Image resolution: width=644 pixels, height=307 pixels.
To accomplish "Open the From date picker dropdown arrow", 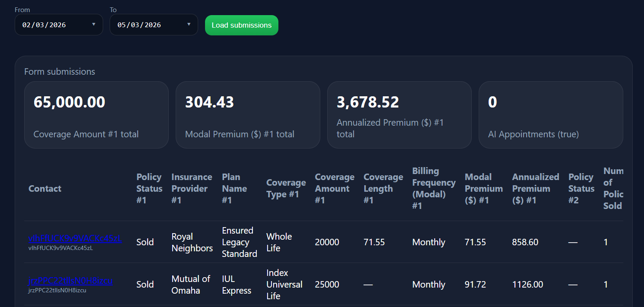I will click(x=94, y=25).
